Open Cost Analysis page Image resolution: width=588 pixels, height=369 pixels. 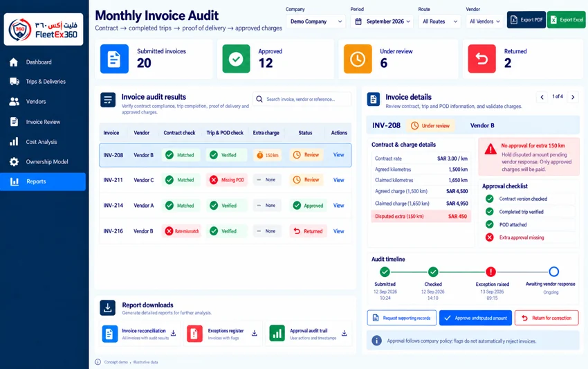pyautogui.click(x=43, y=142)
